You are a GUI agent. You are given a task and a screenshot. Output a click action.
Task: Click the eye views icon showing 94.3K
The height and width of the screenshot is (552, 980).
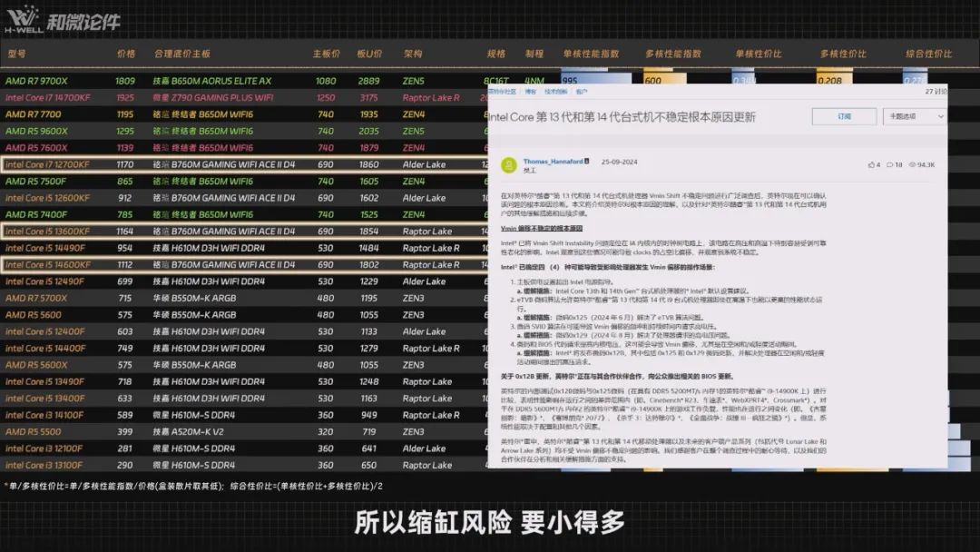pos(913,165)
